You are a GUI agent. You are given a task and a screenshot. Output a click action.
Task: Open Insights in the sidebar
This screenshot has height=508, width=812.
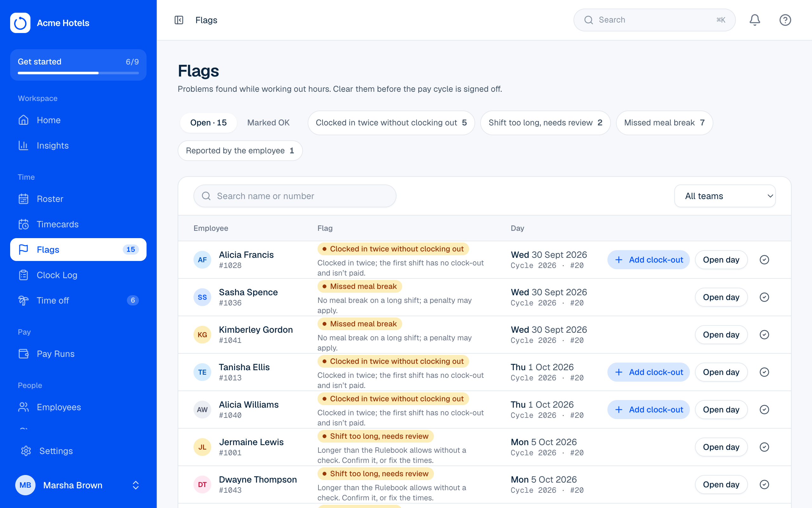click(x=78, y=145)
